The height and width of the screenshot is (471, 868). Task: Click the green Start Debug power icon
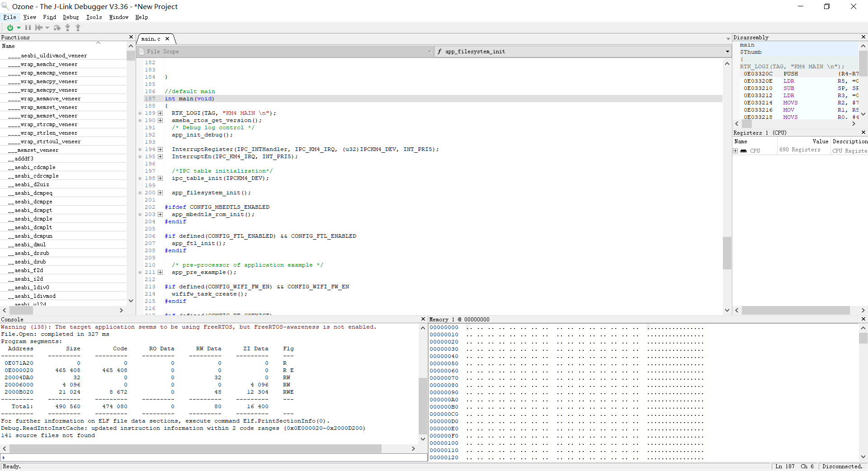point(10,28)
